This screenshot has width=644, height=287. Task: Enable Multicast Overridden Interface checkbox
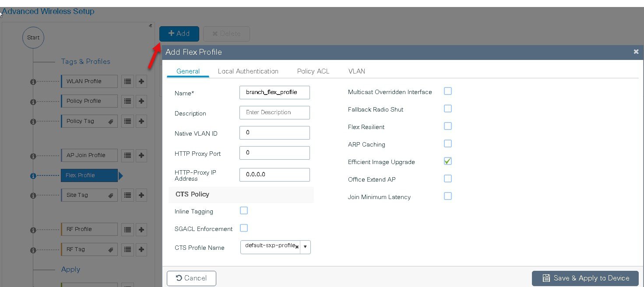click(x=447, y=91)
